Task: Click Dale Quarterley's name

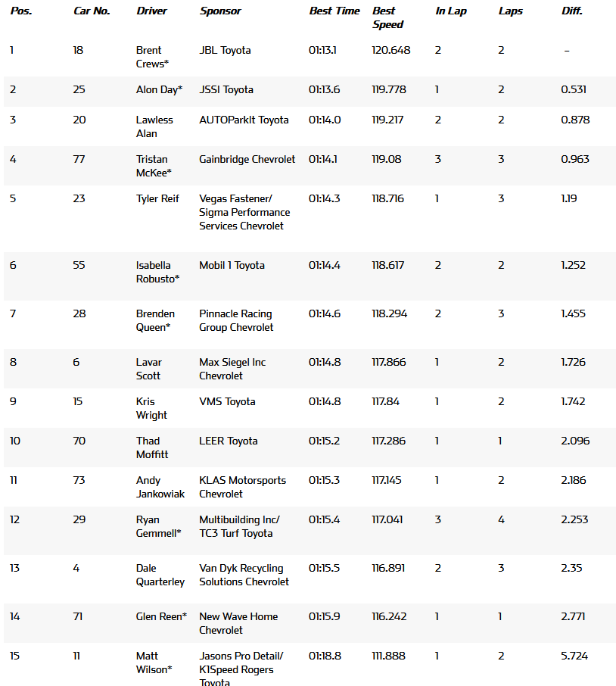Action: pos(160,575)
